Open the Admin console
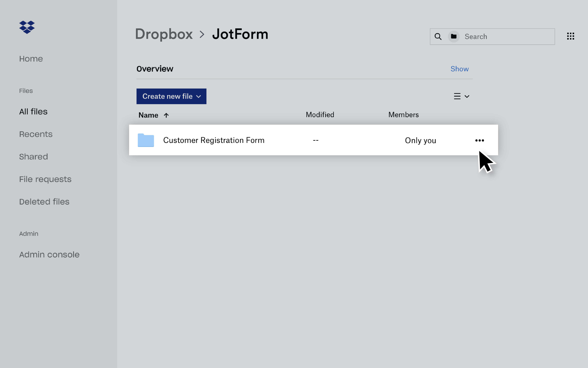 (x=49, y=255)
